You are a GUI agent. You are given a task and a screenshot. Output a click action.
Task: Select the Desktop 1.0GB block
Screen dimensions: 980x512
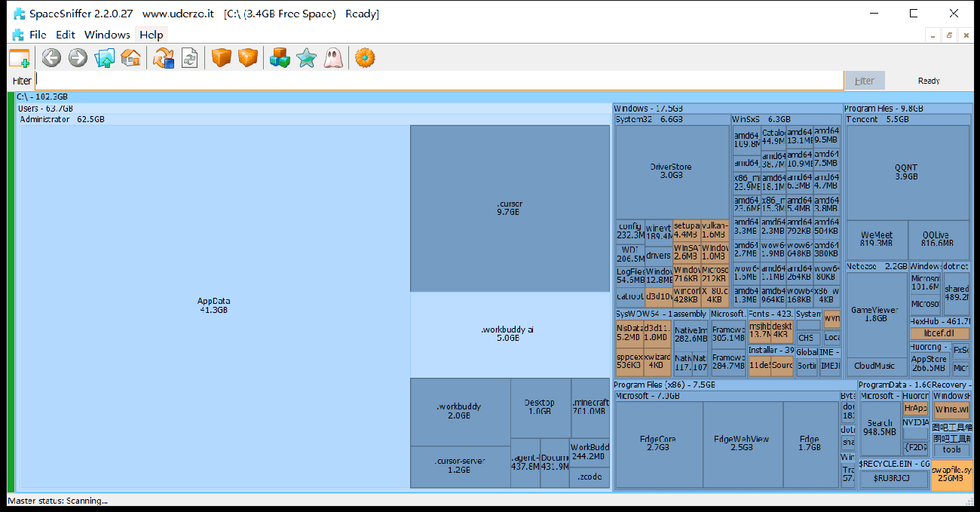[x=540, y=407]
